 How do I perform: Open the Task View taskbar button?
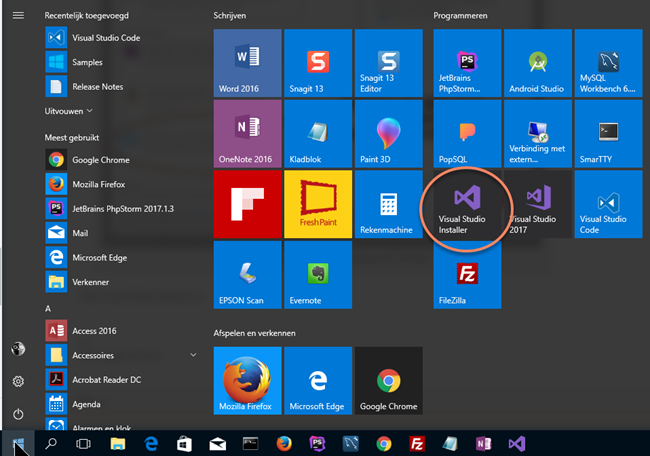pyautogui.click(x=84, y=443)
